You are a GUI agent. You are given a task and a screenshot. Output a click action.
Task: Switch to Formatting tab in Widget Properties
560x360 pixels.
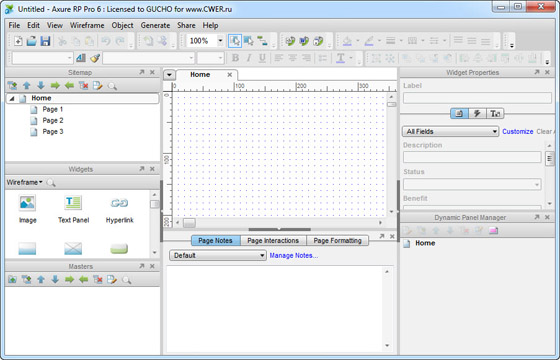click(495, 114)
